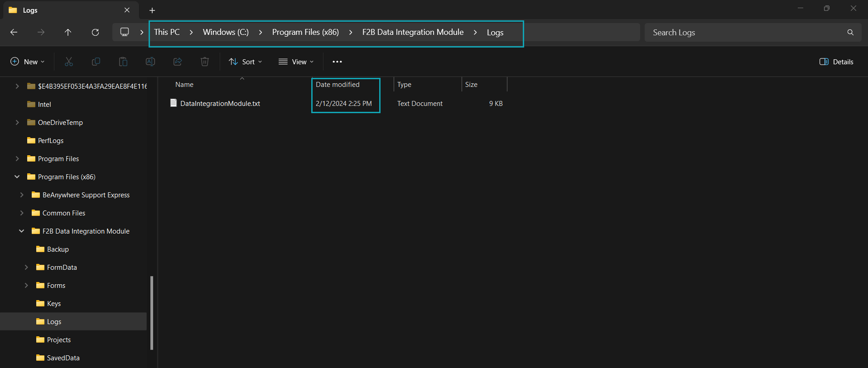
Task: Click the folder icon beside PerfLogs
Action: pyautogui.click(x=31, y=140)
